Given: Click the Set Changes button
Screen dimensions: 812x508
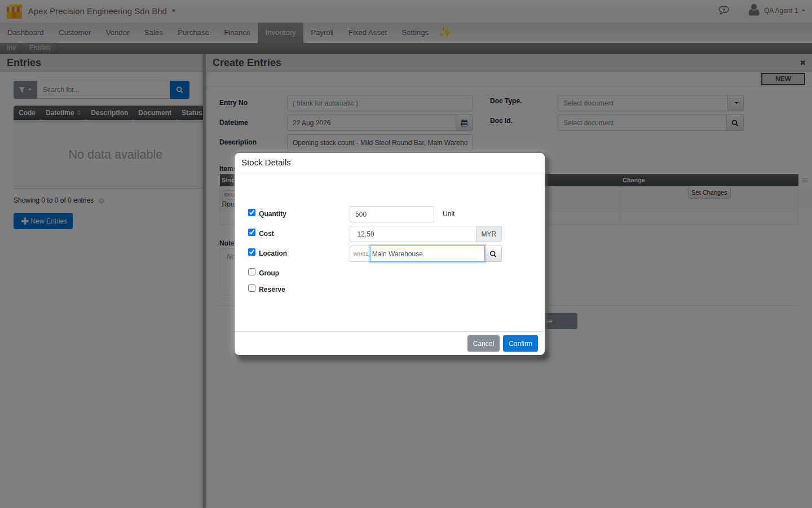Looking at the screenshot, I should tap(709, 193).
